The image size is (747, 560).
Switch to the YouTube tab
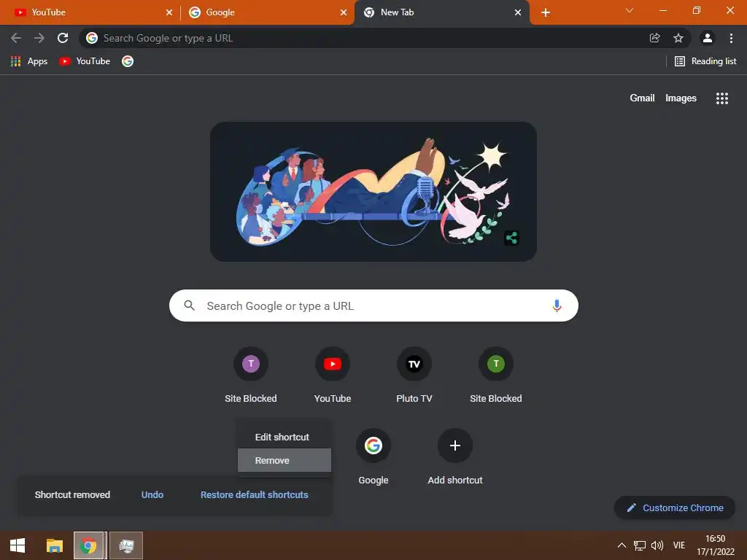89,12
